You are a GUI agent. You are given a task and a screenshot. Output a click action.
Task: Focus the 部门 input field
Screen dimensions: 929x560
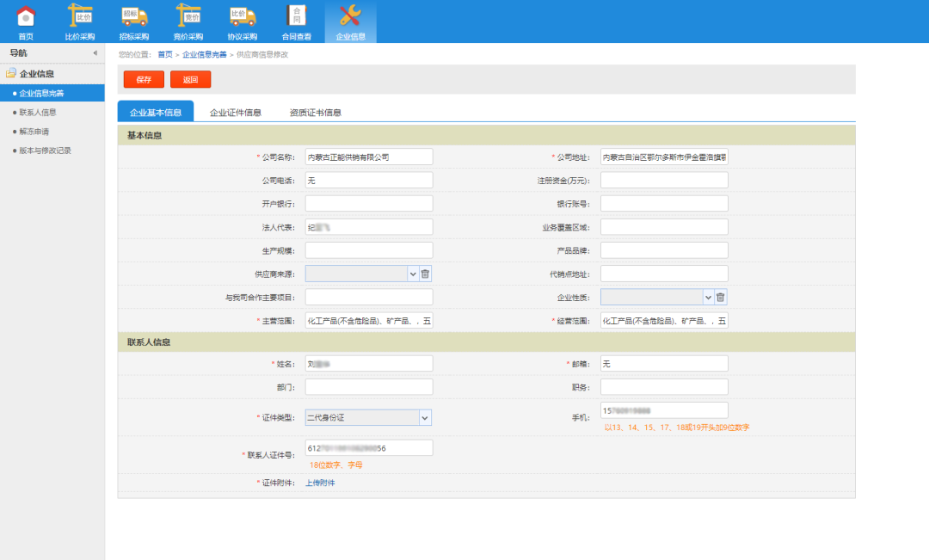tap(368, 387)
